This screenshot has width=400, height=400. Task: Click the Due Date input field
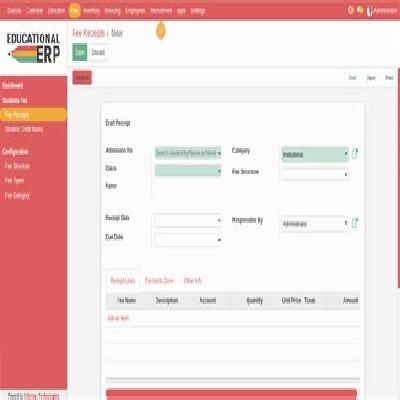[188, 240]
